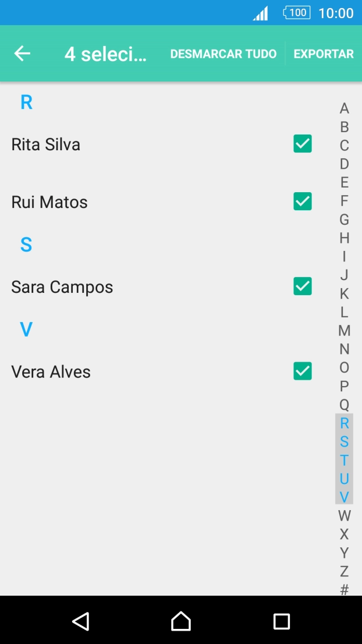Select the contact name Vera Alves
This screenshot has height=644, width=362.
[51, 371]
